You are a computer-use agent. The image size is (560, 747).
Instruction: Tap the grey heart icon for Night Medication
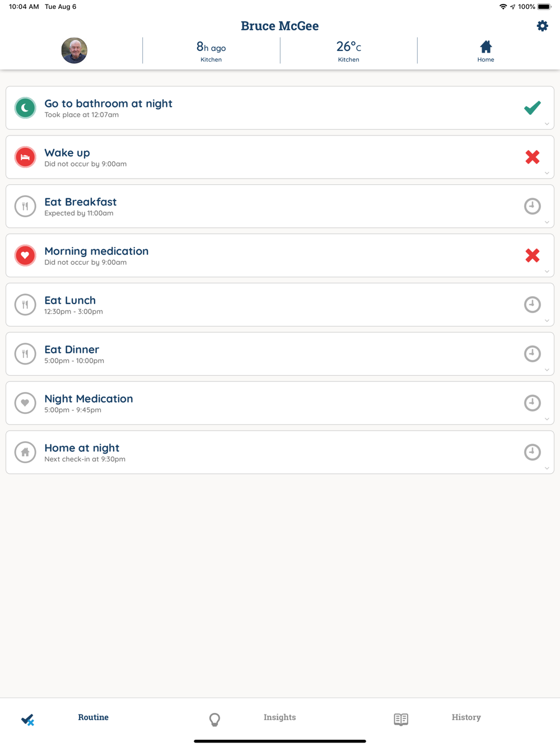25,403
